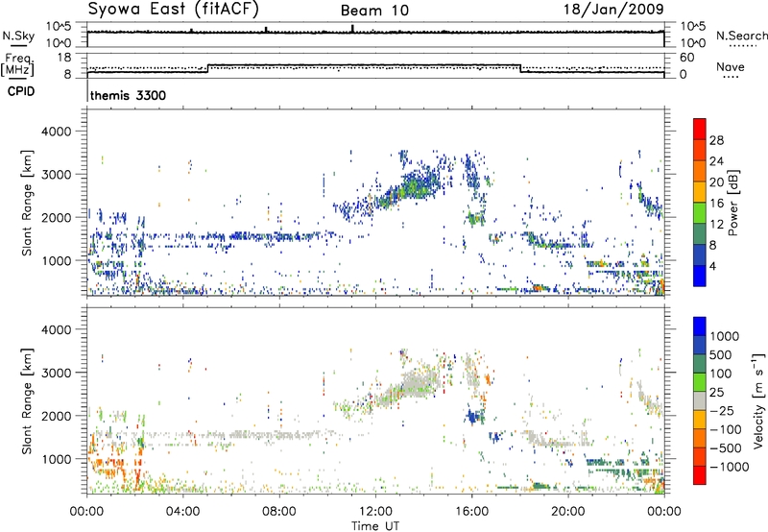
Task: Click the power echo cluster near 13:00 UT
Action: click(409, 188)
